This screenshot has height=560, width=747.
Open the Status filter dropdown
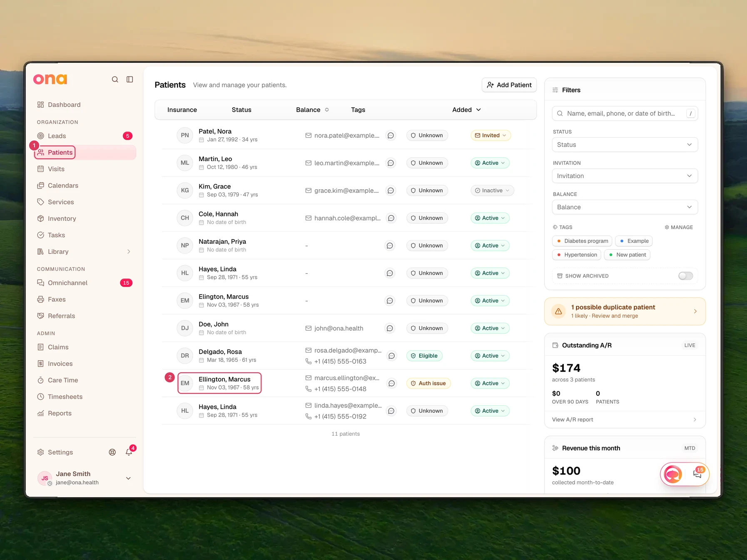click(625, 145)
